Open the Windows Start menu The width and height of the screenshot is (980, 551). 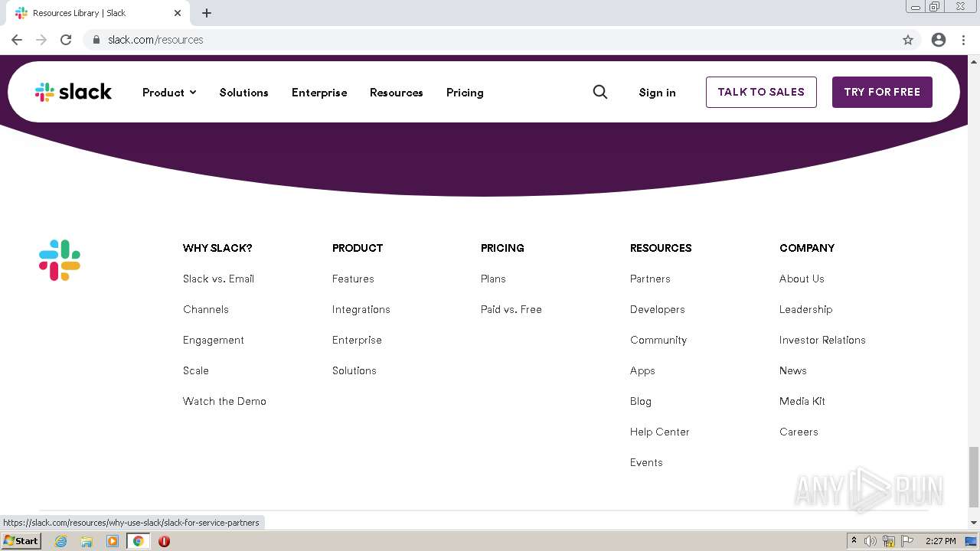pyautogui.click(x=21, y=541)
